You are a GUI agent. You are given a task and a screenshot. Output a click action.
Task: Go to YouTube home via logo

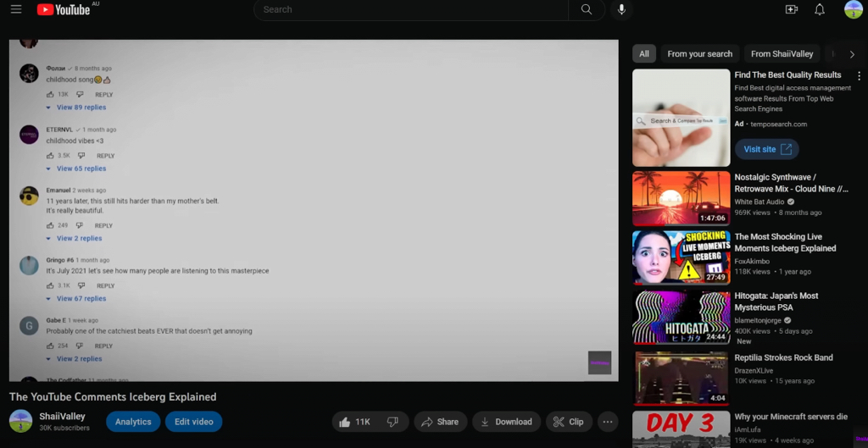click(64, 9)
